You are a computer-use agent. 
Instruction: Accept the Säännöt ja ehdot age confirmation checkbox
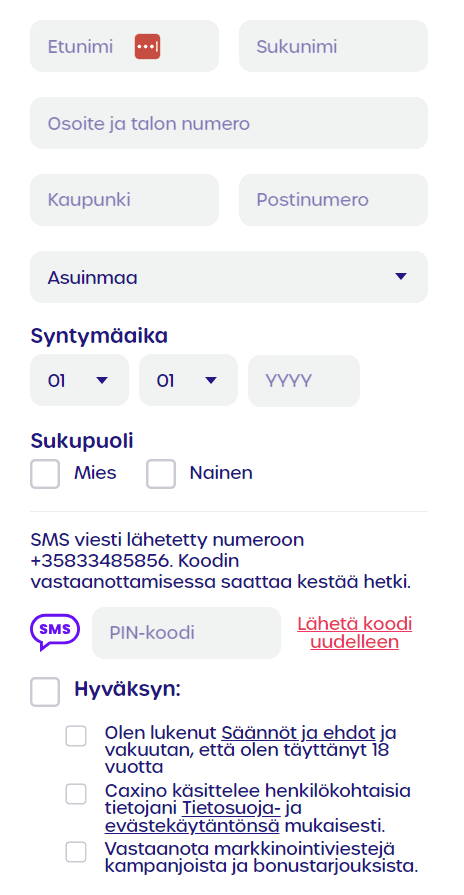pos(76,736)
